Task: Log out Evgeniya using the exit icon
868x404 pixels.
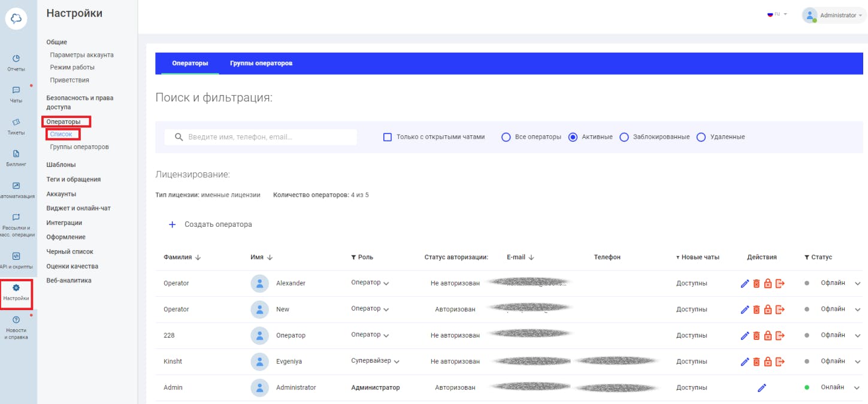Action: [780, 362]
